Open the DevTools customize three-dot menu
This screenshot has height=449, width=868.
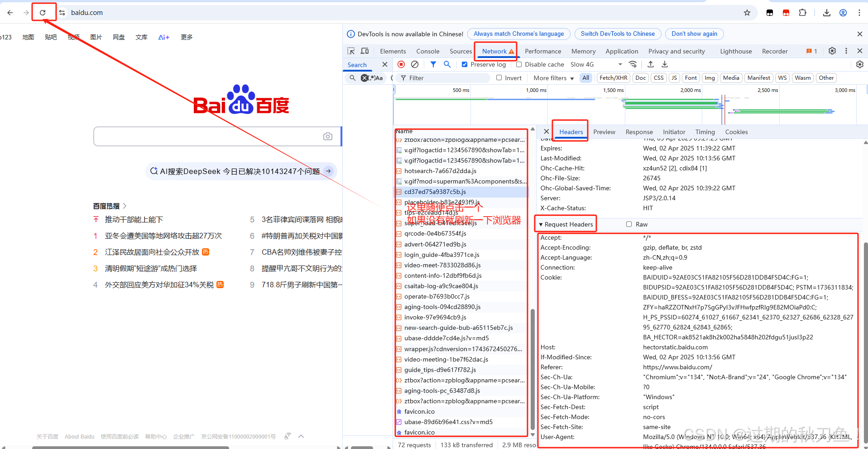(846, 51)
